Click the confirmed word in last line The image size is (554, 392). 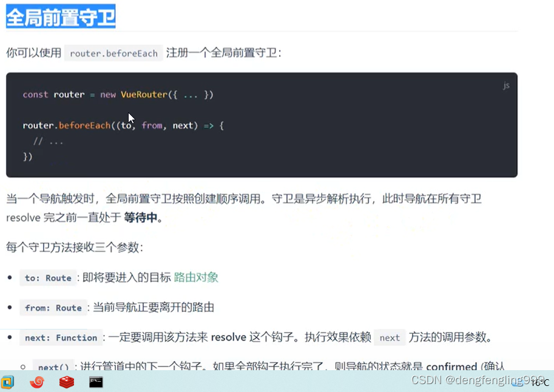coord(451,366)
